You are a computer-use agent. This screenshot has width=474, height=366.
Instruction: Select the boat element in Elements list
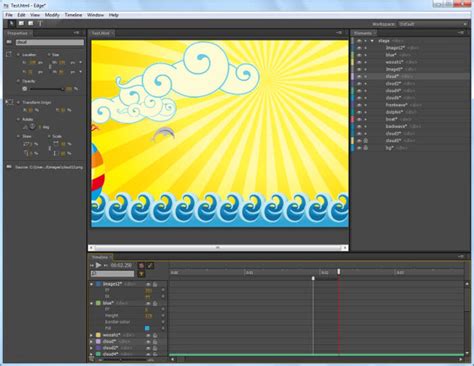(x=392, y=119)
